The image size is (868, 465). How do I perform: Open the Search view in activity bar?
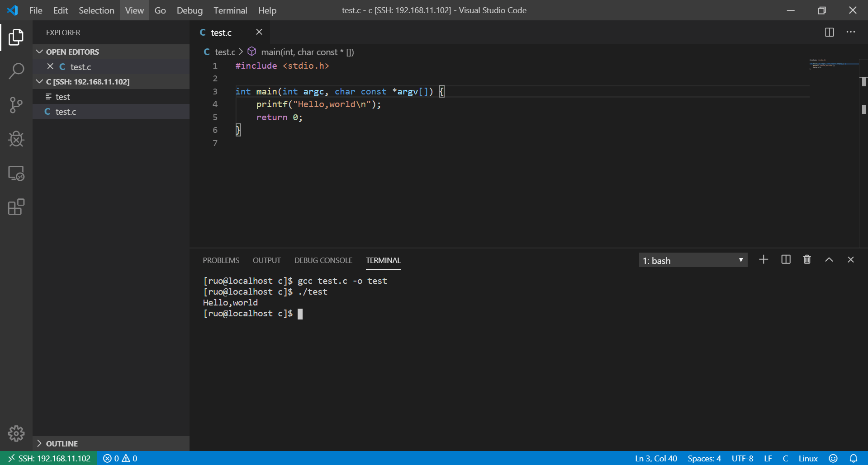16,71
